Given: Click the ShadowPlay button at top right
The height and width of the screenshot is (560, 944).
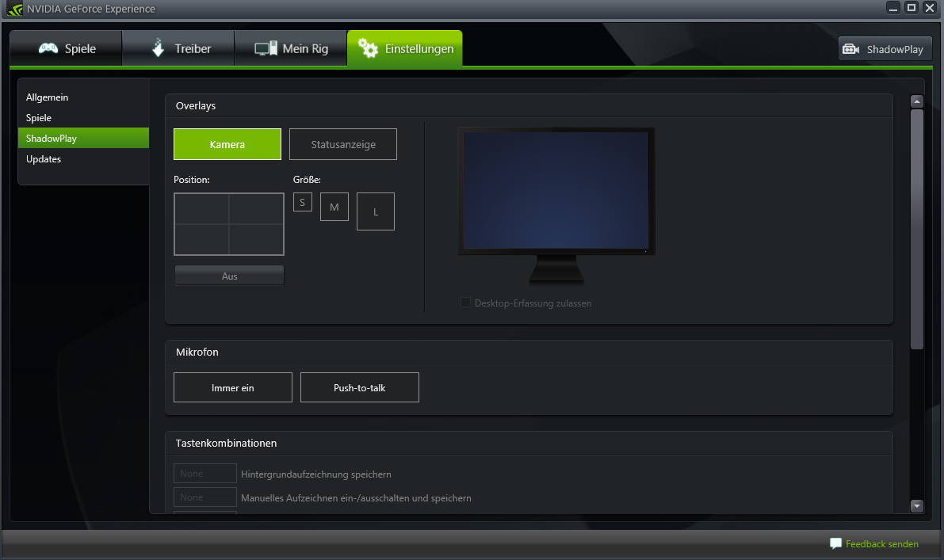Looking at the screenshot, I should coord(885,49).
